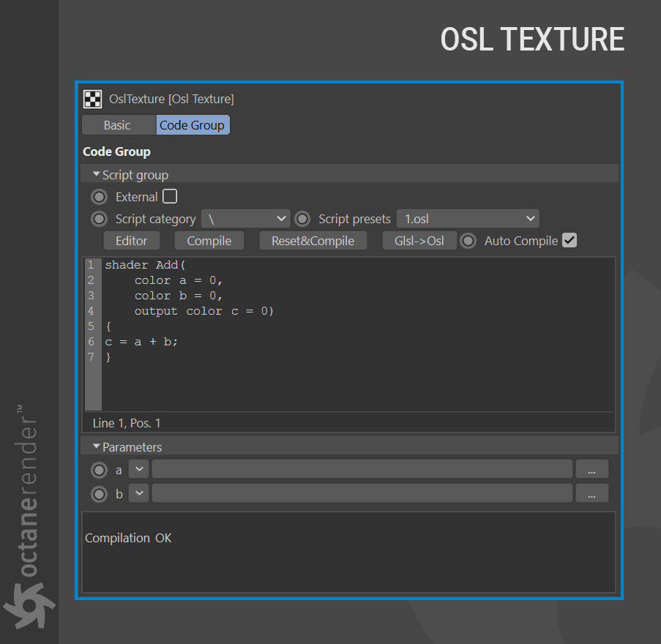This screenshot has height=644, width=661.
Task: Click the animation dot beside parameter b
Action: [99, 494]
